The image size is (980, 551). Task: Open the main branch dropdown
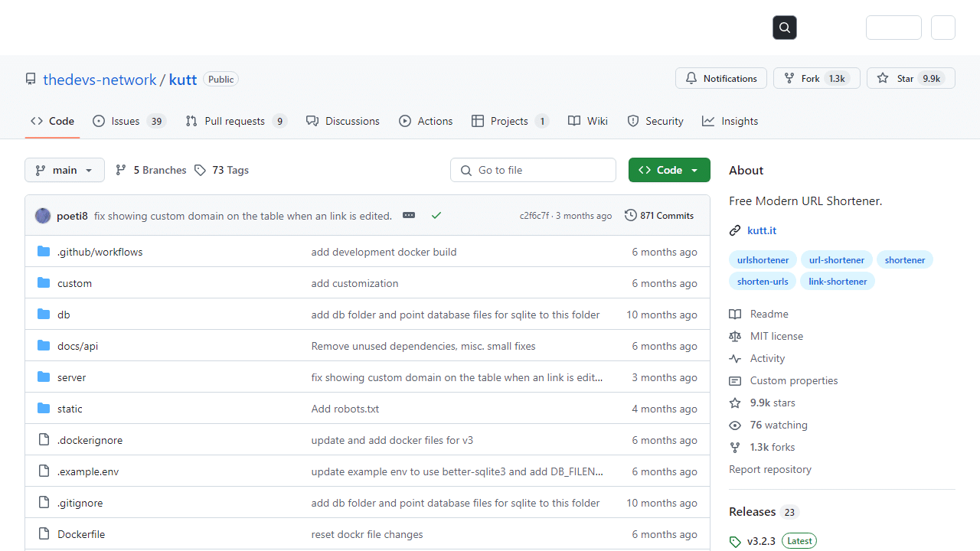tap(64, 170)
